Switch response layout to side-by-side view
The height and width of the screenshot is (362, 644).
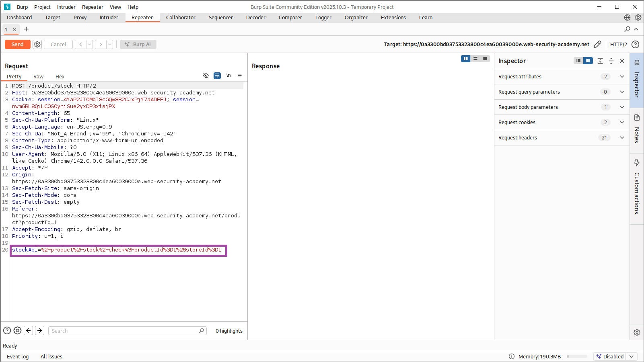coord(465,59)
